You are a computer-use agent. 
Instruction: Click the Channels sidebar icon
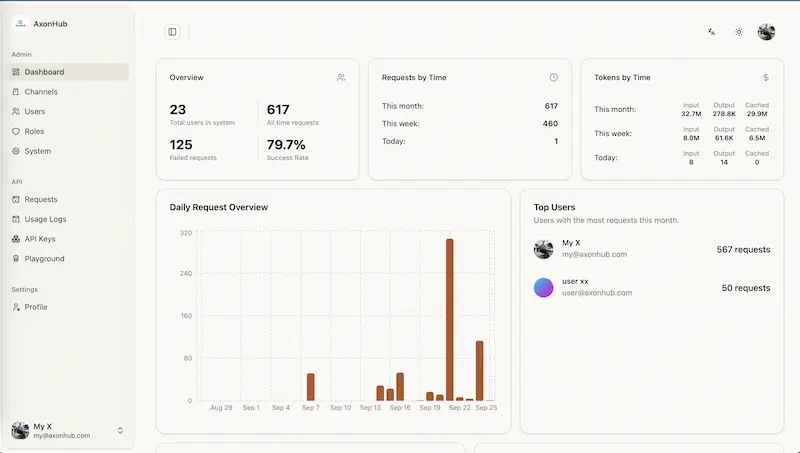point(16,92)
